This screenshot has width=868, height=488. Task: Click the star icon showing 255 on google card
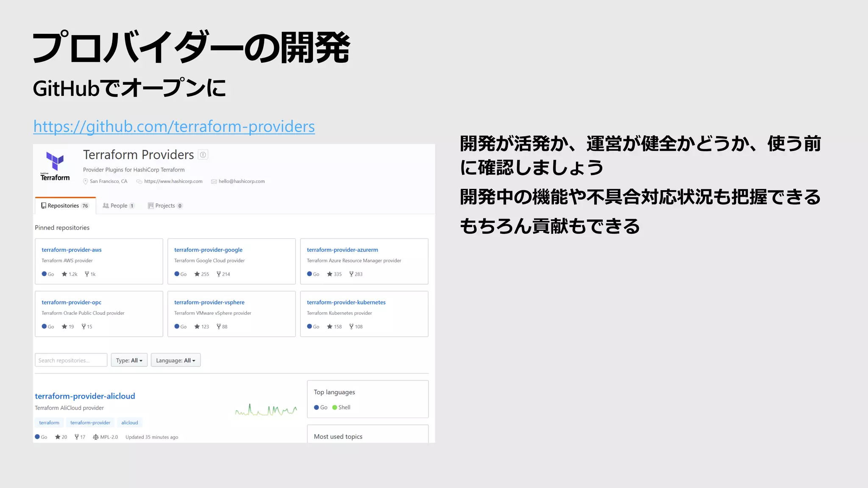tap(197, 274)
